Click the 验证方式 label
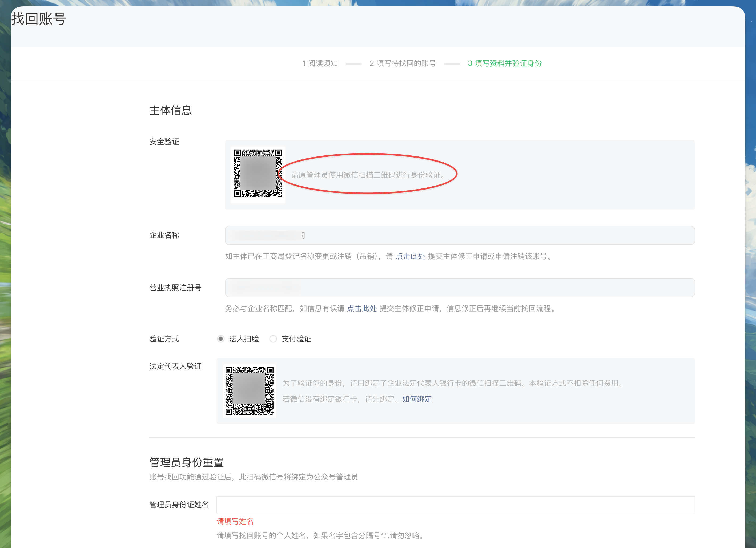This screenshot has height=548, width=756. (x=164, y=339)
